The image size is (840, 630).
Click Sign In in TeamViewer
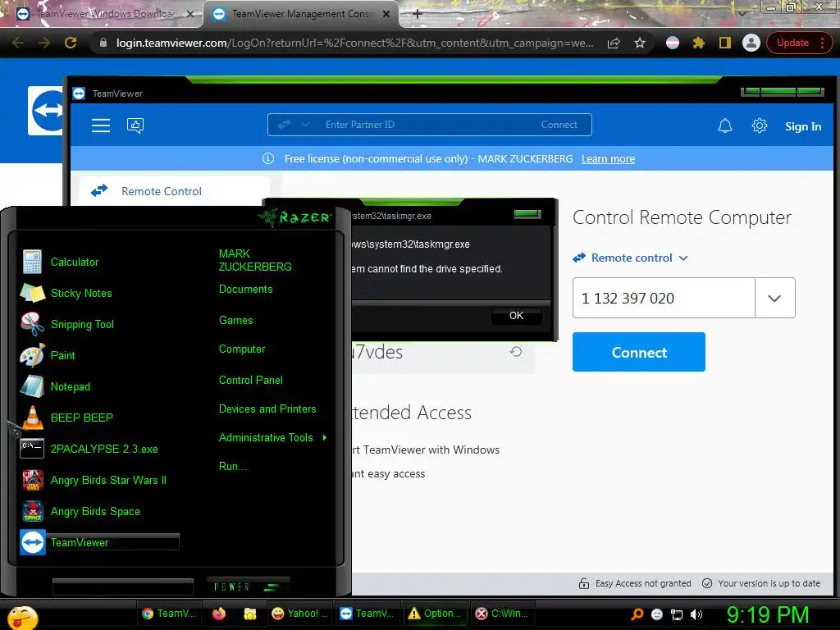pyautogui.click(x=802, y=126)
